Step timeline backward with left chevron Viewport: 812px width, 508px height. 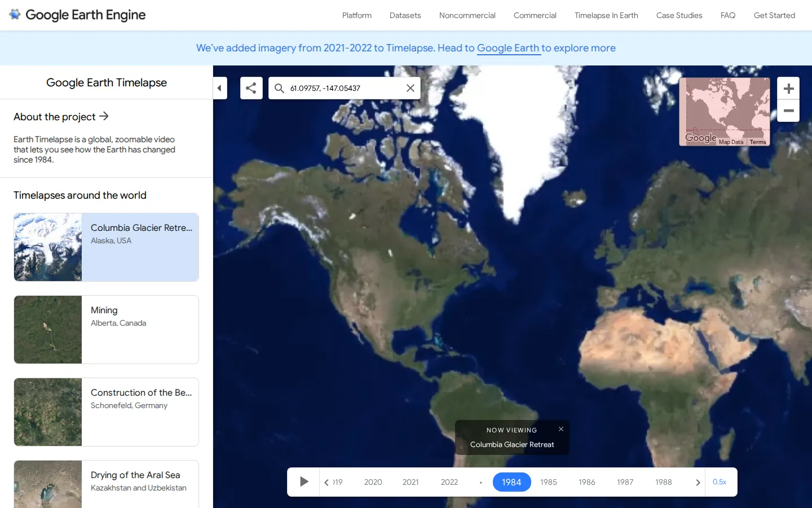[326, 482]
